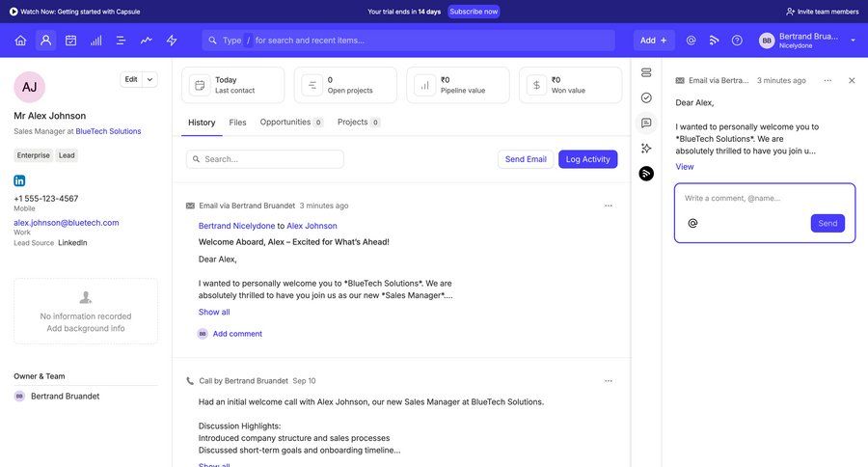Click the black feed icon in side rail
The image size is (868, 467).
point(646,174)
